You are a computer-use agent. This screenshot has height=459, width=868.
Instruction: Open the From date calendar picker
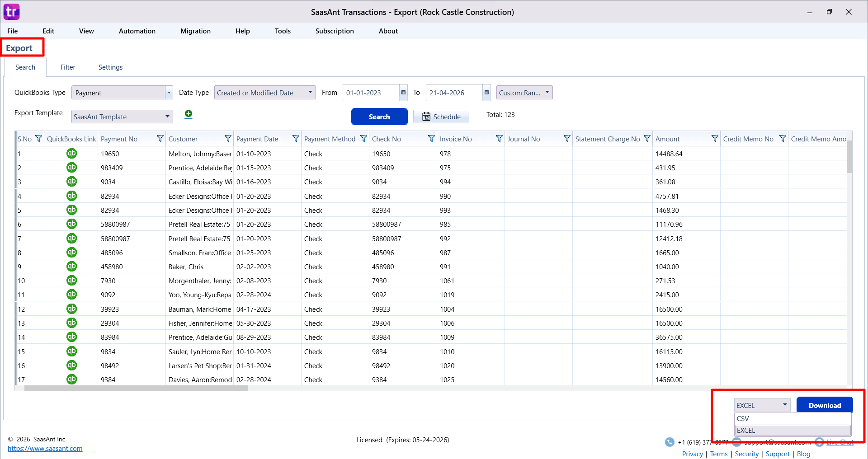pos(403,93)
